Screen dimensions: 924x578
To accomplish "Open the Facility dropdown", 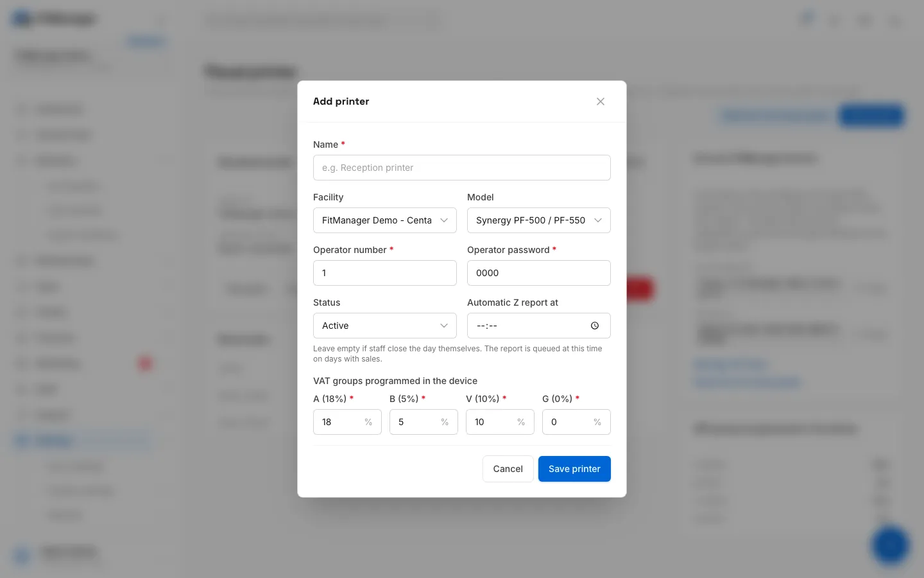I will coord(385,220).
